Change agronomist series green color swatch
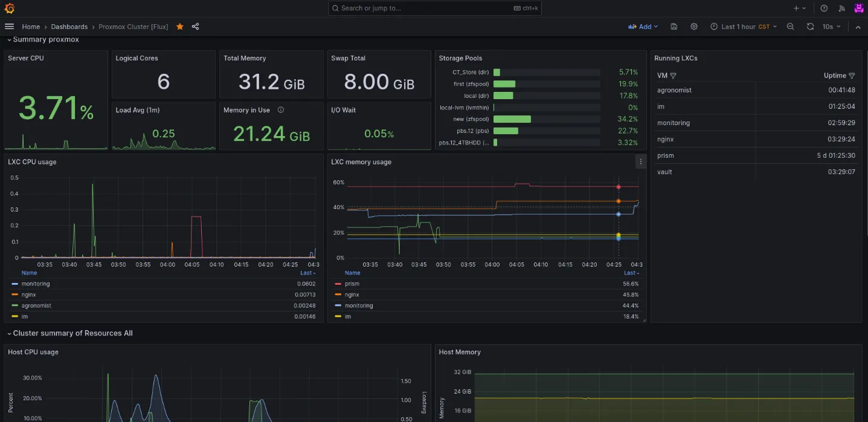 tap(14, 306)
